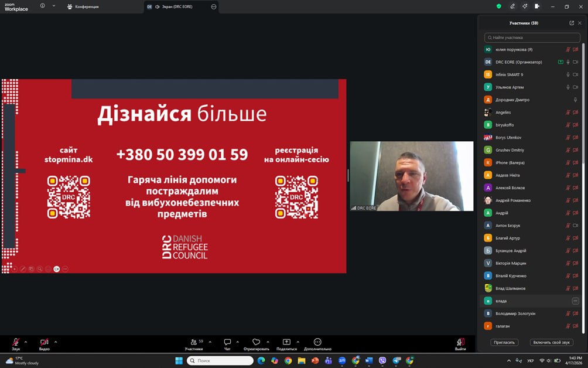Expand the arrow next to Чат
The height and width of the screenshot is (368, 588).
pos(238,342)
